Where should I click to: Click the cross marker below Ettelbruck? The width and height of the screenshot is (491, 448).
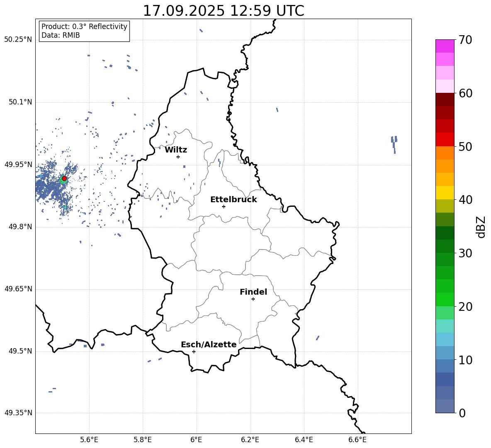pos(224,206)
